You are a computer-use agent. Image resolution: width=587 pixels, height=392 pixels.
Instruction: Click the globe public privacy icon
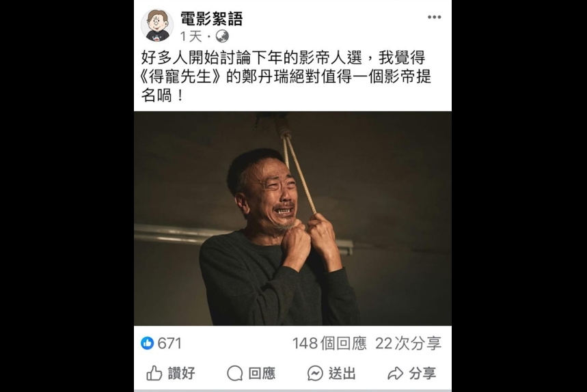222,36
